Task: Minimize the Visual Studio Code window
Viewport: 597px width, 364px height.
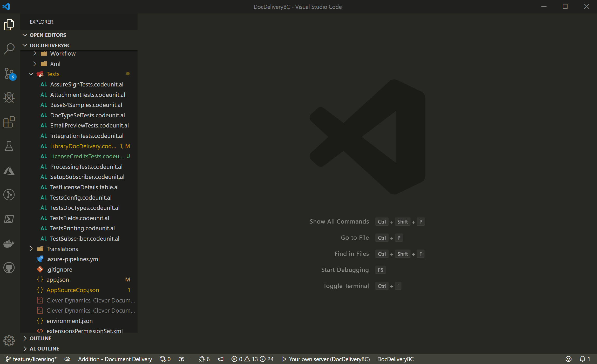Action: tap(544, 6)
